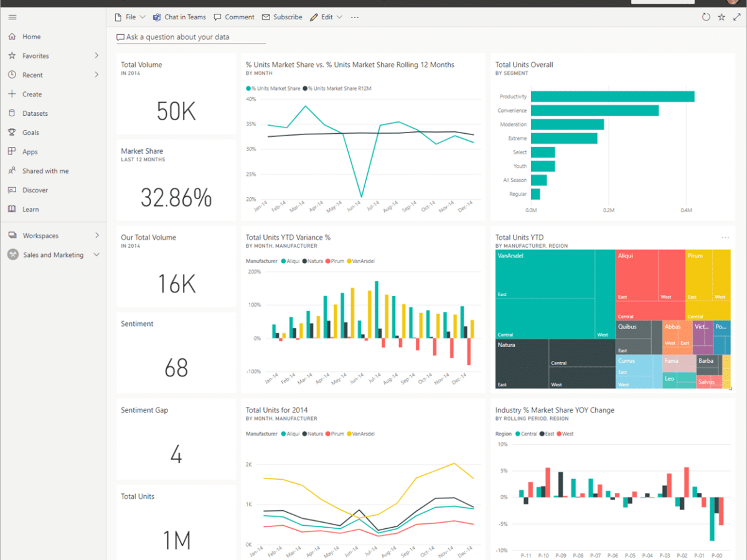Expand the Workspaces flyout chevron
Screen dimensions: 747x560
[x=96, y=236]
